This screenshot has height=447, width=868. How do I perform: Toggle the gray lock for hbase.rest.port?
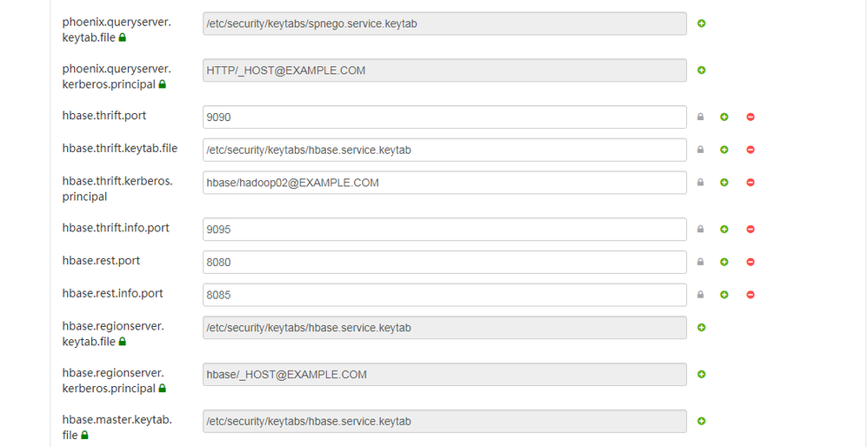pyautogui.click(x=700, y=262)
